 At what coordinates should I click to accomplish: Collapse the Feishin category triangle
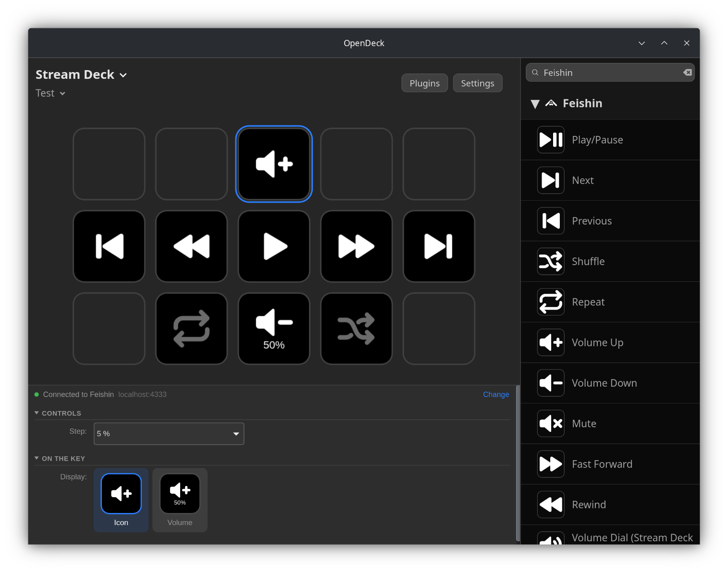click(535, 104)
